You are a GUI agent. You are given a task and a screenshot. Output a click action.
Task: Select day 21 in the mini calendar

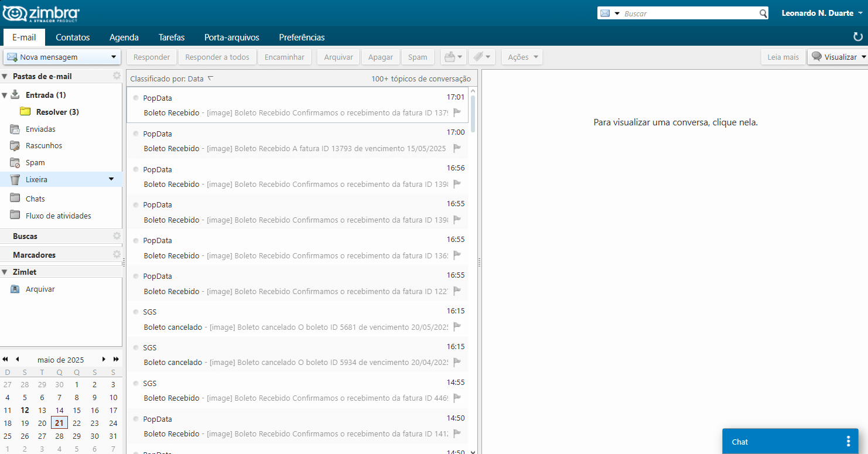pos(59,422)
